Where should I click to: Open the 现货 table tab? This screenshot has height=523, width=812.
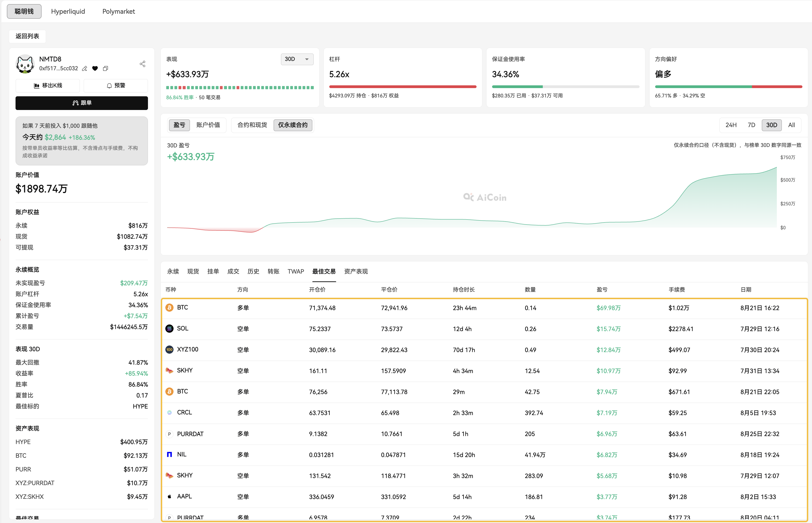(193, 271)
